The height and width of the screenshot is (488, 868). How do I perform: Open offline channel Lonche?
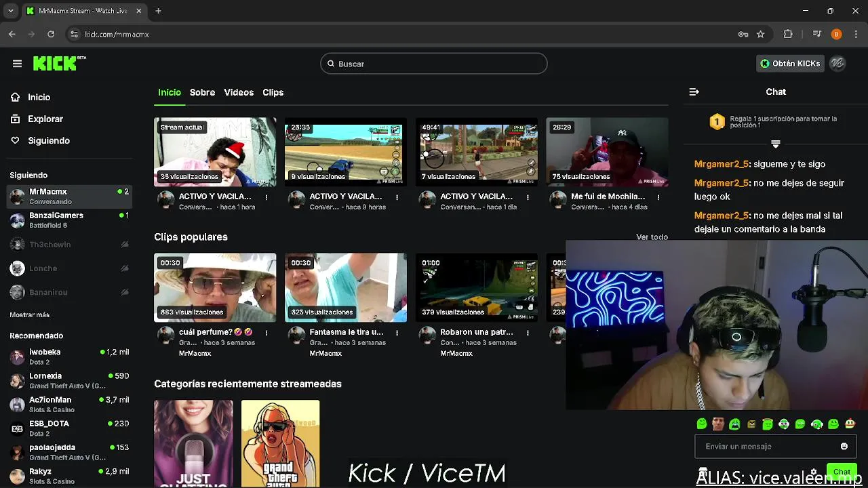click(69, 268)
